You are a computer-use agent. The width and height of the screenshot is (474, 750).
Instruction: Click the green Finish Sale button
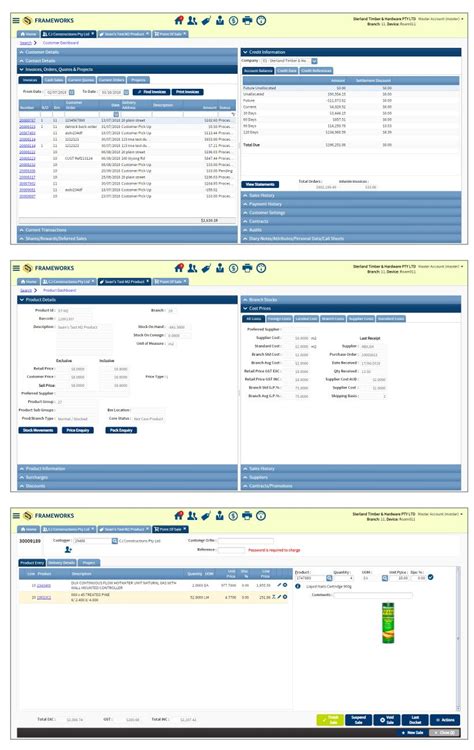tap(330, 719)
